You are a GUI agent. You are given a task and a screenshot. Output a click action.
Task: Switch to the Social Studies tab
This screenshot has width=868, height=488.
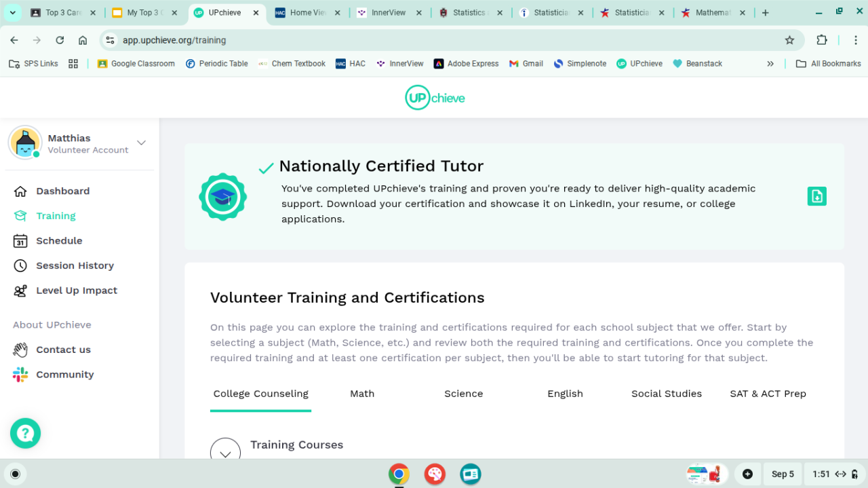click(667, 394)
